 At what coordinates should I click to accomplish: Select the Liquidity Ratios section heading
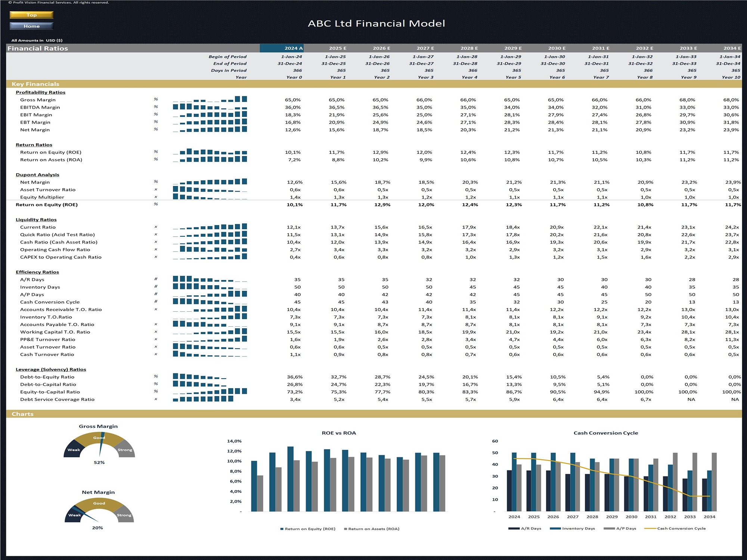click(36, 220)
